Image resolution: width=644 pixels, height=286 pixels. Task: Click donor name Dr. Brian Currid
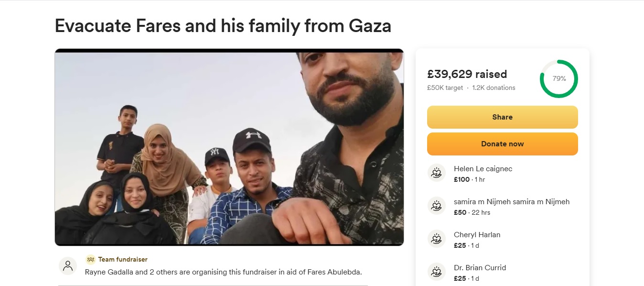[x=480, y=268]
